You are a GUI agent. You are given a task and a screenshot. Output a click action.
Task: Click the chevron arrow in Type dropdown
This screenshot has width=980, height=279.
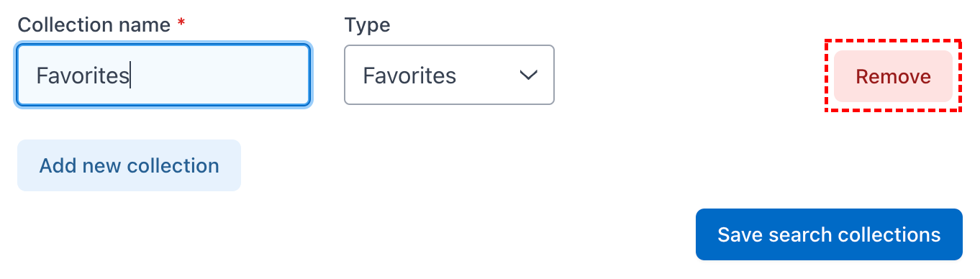pos(529,75)
